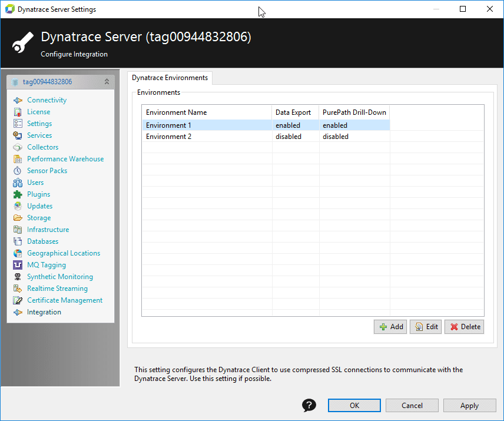The width and height of the screenshot is (504, 421).
Task: Click the Geographical Locations globe icon
Action: pos(18,253)
